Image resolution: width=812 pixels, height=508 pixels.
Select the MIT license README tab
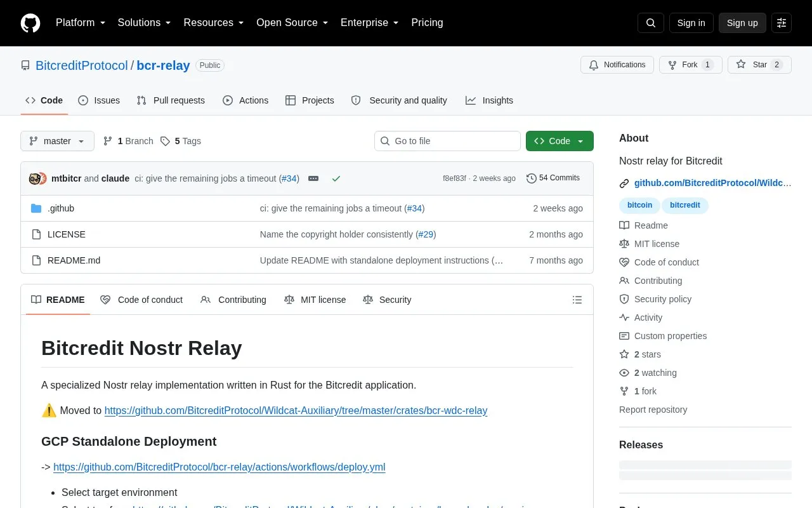315,300
